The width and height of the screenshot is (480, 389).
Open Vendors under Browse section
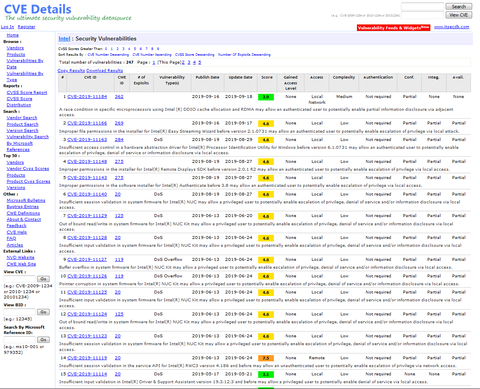coord(15,48)
